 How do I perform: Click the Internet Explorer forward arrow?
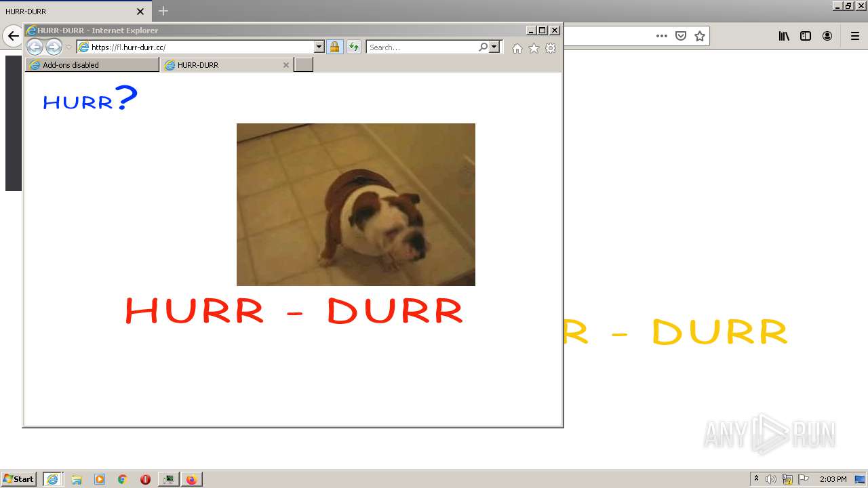[54, 47]
